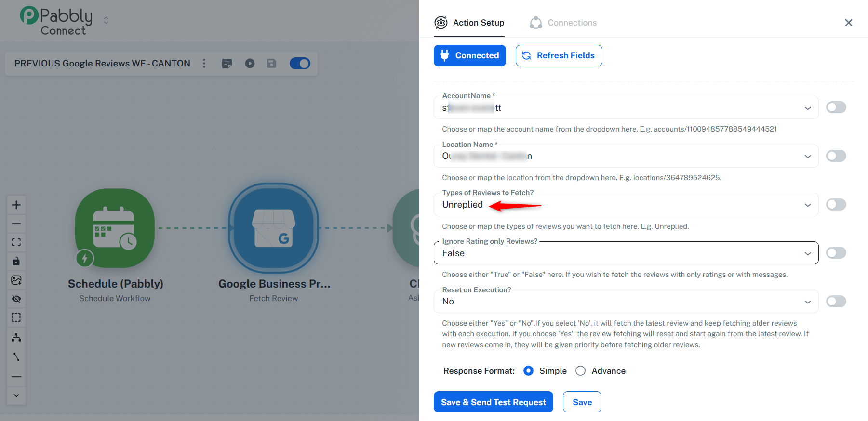
Task: Switch to the Connections tab
Action: (x=563, y=23)
